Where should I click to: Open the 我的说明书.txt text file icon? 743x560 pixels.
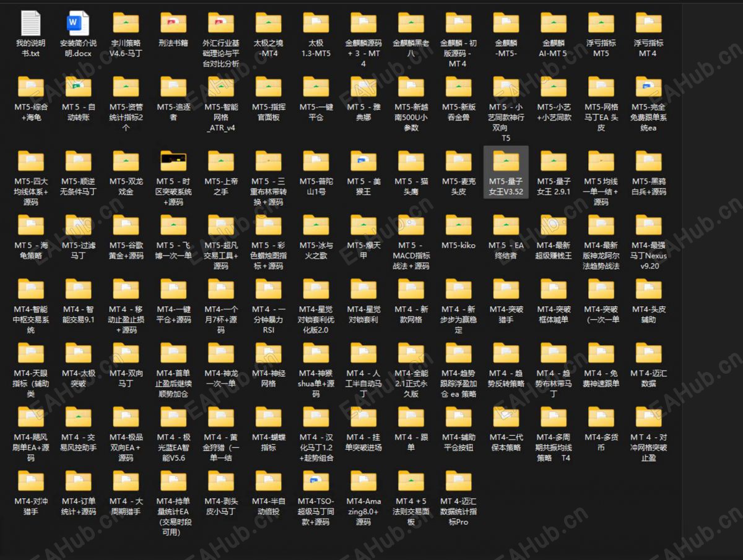point(30,23)
